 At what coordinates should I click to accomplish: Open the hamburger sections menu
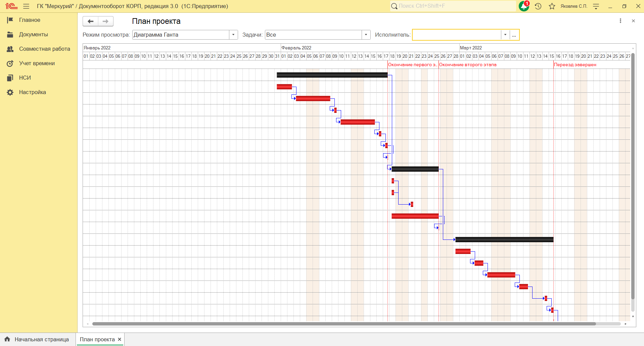[26, 6]
